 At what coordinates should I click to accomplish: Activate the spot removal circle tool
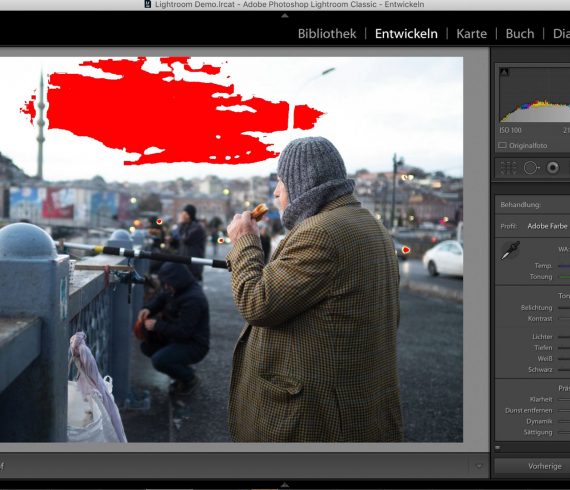click(531, 168)
